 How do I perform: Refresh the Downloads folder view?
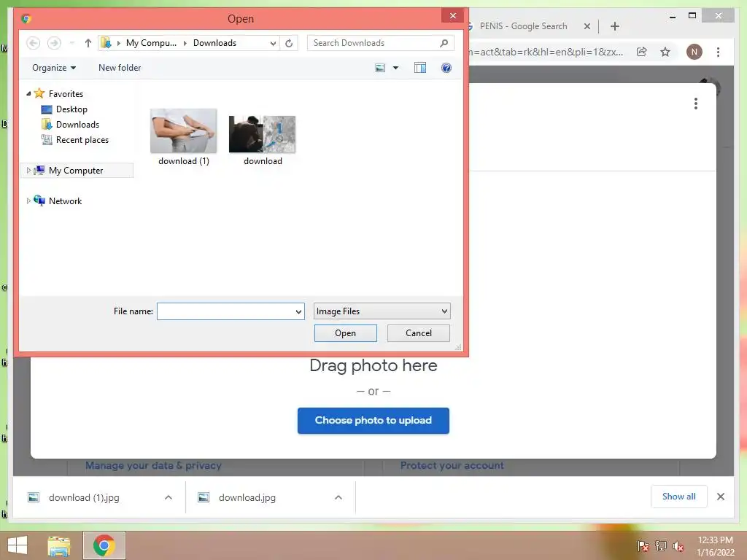pos(289,43)
